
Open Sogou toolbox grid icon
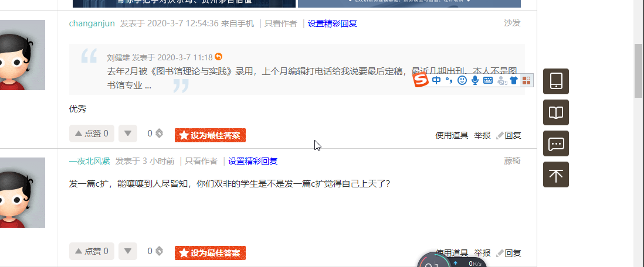coord(526,80)
